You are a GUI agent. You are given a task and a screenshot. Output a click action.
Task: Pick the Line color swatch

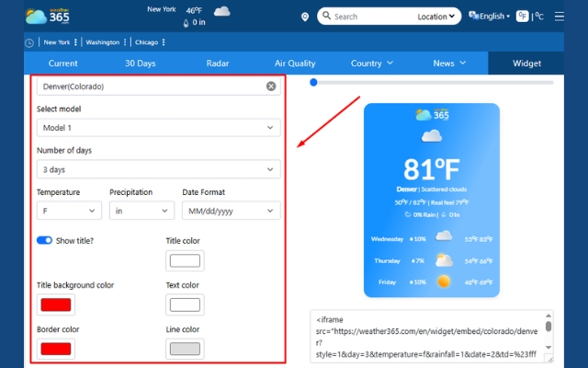coord(185,349)
